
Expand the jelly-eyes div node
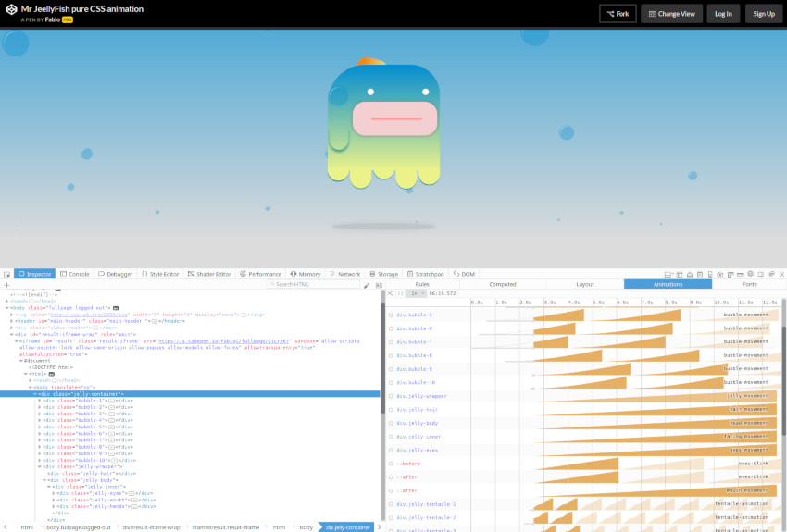53,493
